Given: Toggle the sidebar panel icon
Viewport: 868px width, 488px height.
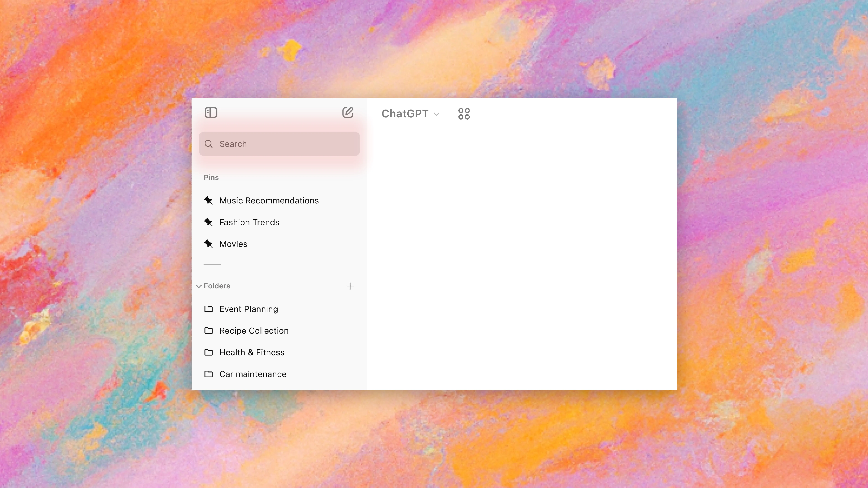Looking at the screenshot, I should [211, 113].
